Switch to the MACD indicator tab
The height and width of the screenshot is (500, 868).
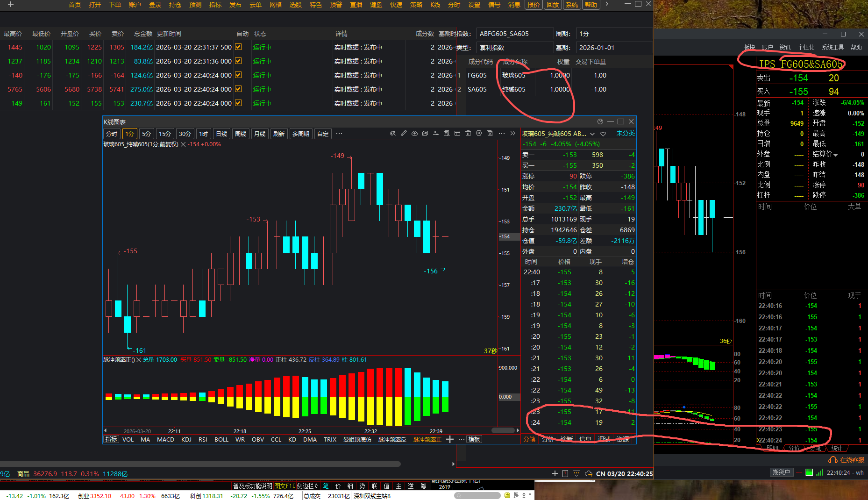click(165, 439)
